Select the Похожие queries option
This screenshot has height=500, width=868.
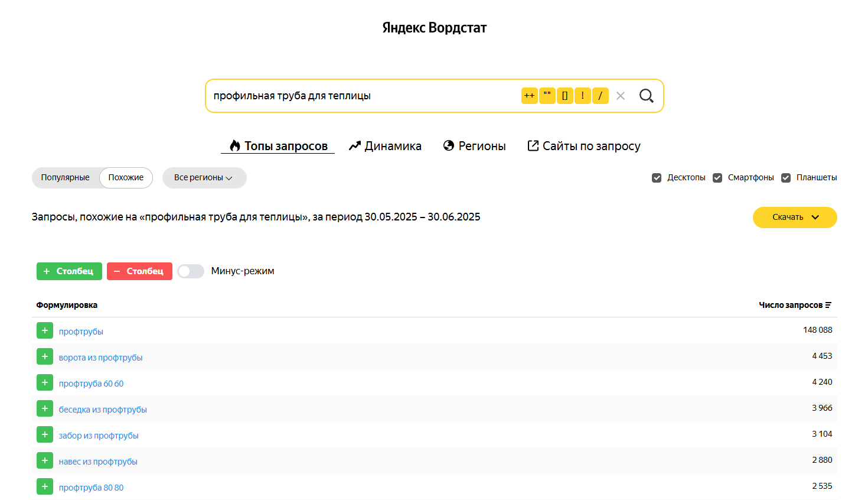[126, 177]
